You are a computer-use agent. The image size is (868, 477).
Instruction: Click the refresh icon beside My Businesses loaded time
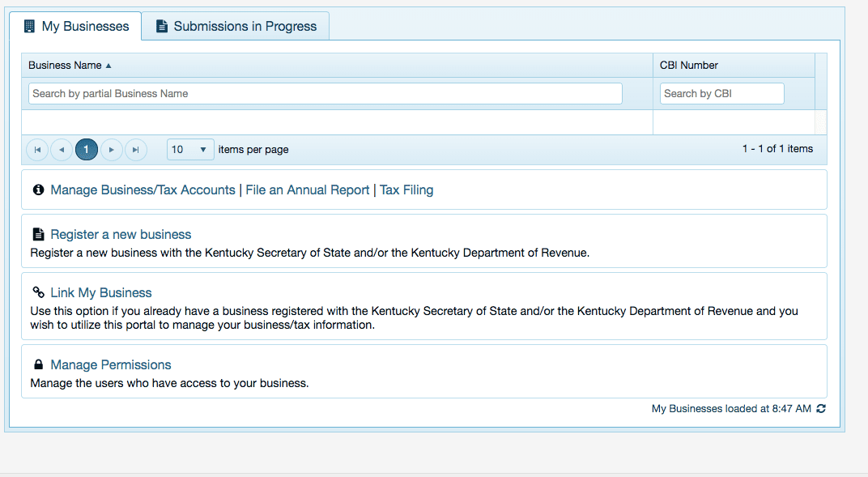(820, 408)
